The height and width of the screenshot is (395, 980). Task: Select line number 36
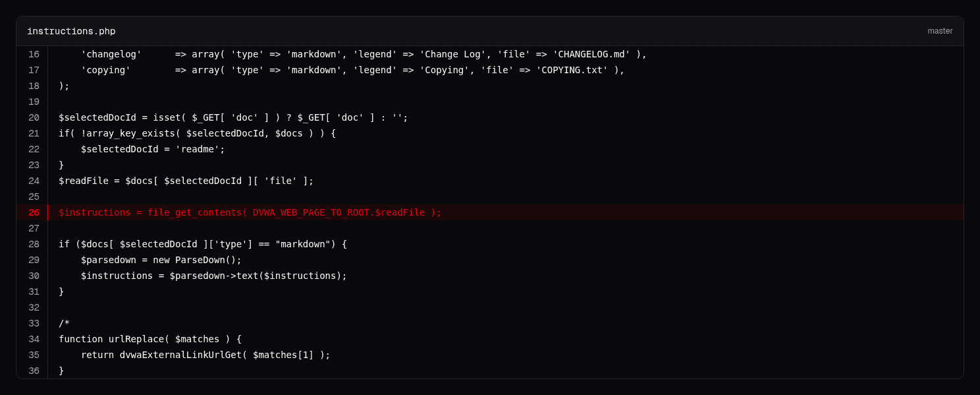(x=34, y=371)
